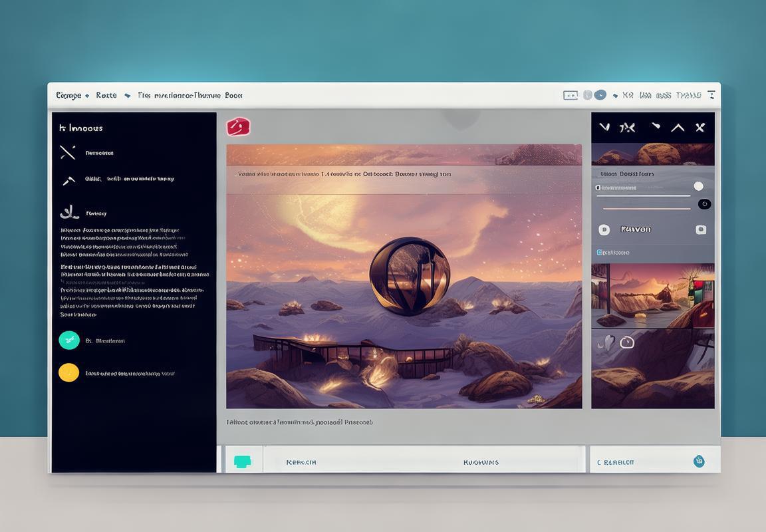Select the pick-shaped tool icon in left sidebar
766x532 pixels.
pyautogui.click(x=68, y=180)
